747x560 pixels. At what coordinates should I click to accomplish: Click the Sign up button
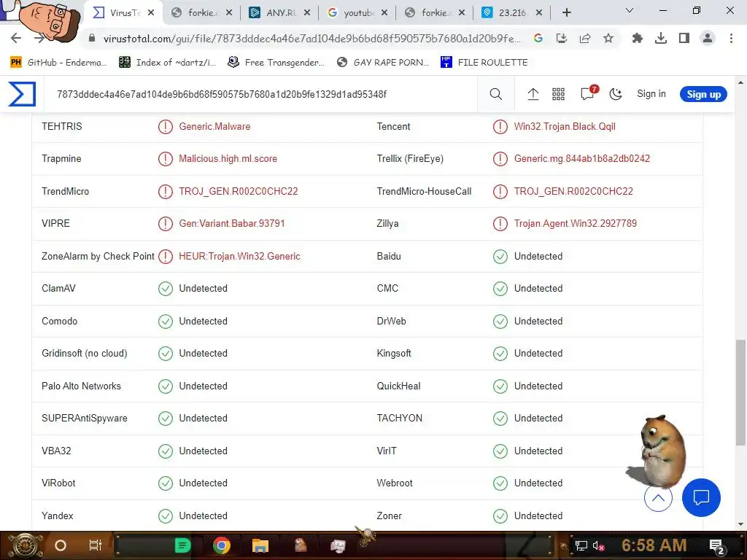pos(703,94)
